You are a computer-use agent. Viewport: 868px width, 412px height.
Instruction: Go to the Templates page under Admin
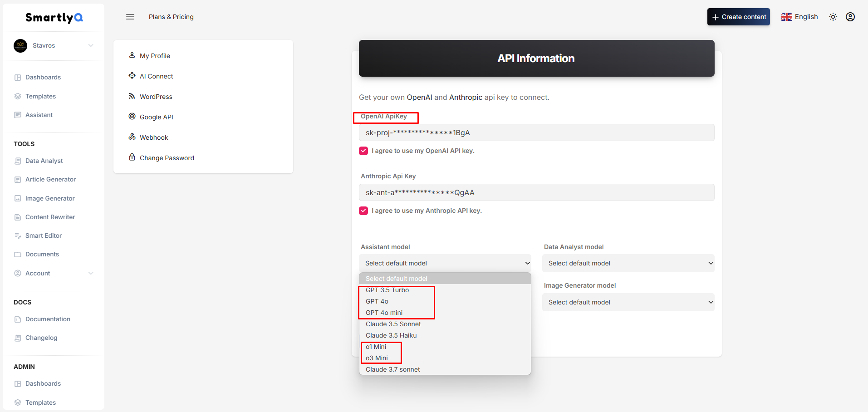pyautogui.click(x=40, y=402)
